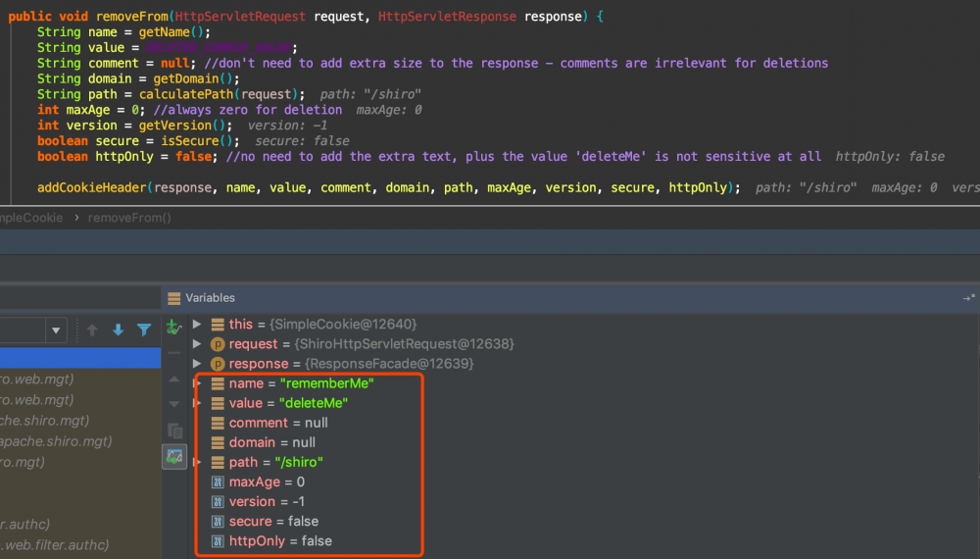
Task: Click the blue next frame down arrow
Action: 119,330
